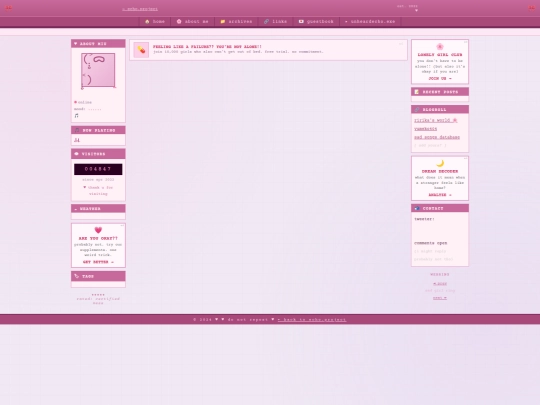
Task: Click the online status indicator
Action: (x=83, y=102)
